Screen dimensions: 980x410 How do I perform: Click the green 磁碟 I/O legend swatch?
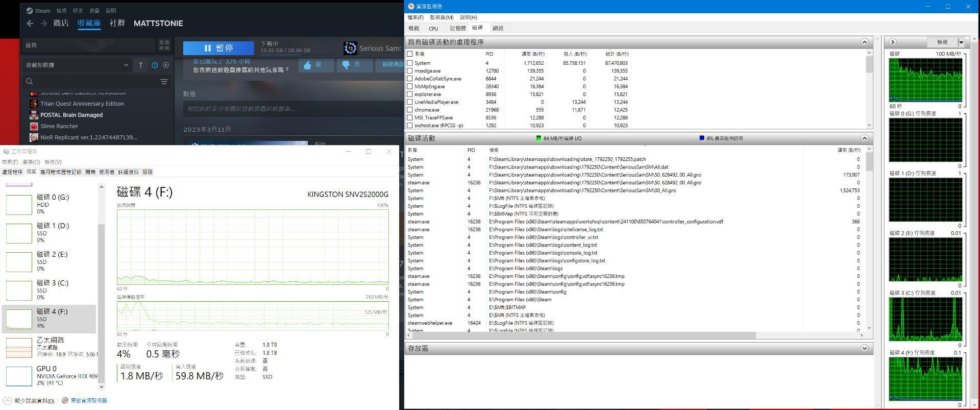coord(538,138)
